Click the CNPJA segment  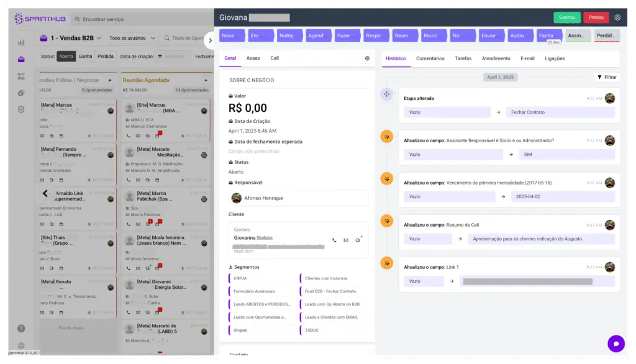[x=240, y=278]
